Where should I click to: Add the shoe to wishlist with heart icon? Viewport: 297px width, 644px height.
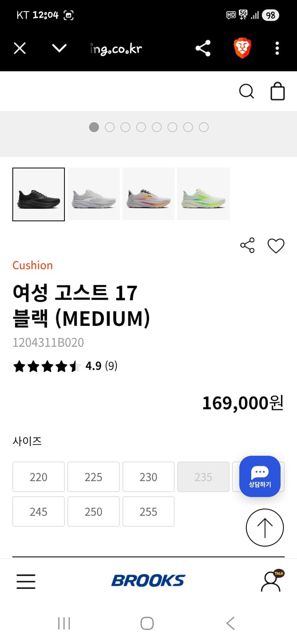pyautogui.click(x=276, y=245)
